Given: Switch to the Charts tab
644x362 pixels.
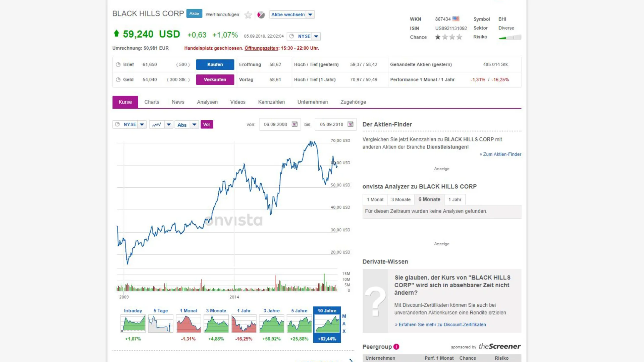Looking at the screenshot, I should (152, 102).
